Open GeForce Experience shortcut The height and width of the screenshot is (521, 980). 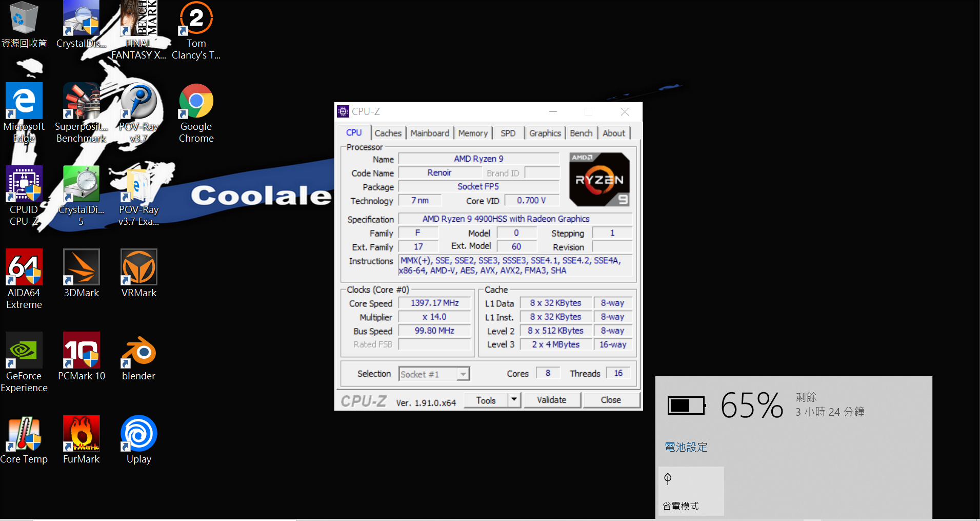[x=24, y=362]
